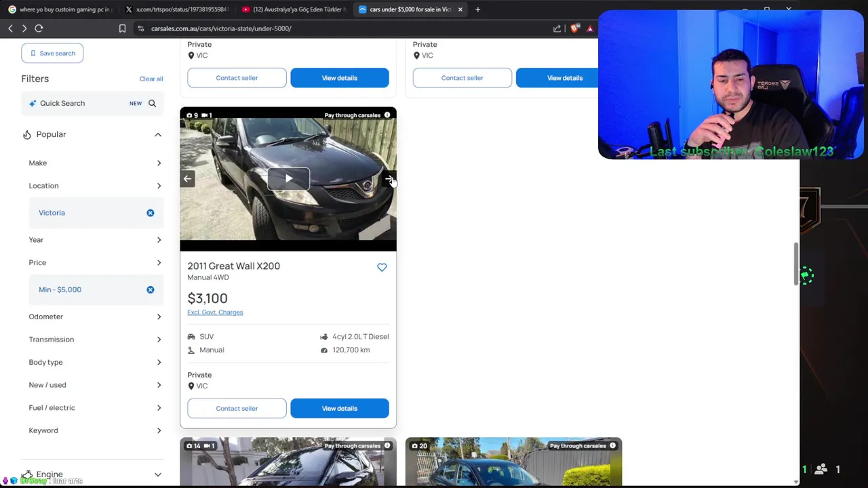The width and height of the screenshot is (868, 488).
Task: Show previous photo of Great Wall X200
Action: [x=188, y=179]
